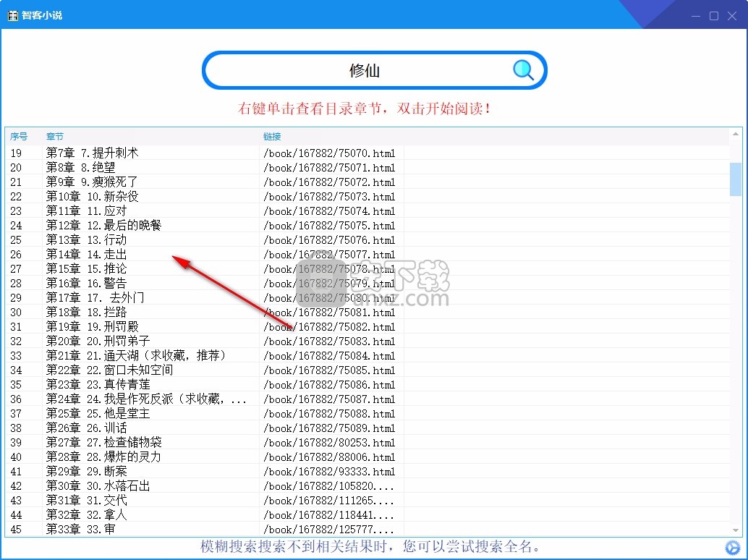Viewport: 748px width, 560px height.
Task: Select chapter 第25章 25.他是堂主
Action: (x=98, y=414)
